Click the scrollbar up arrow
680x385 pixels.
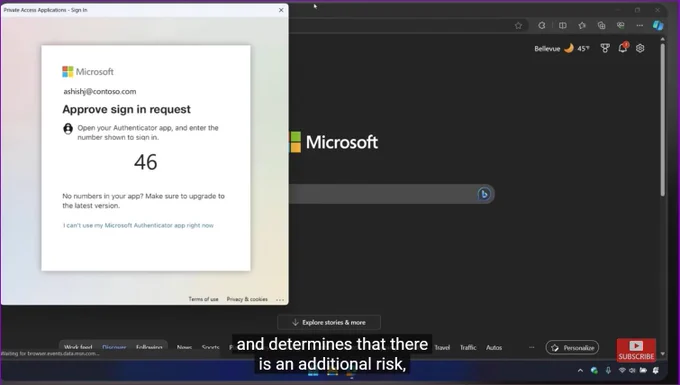coord(663,39)
